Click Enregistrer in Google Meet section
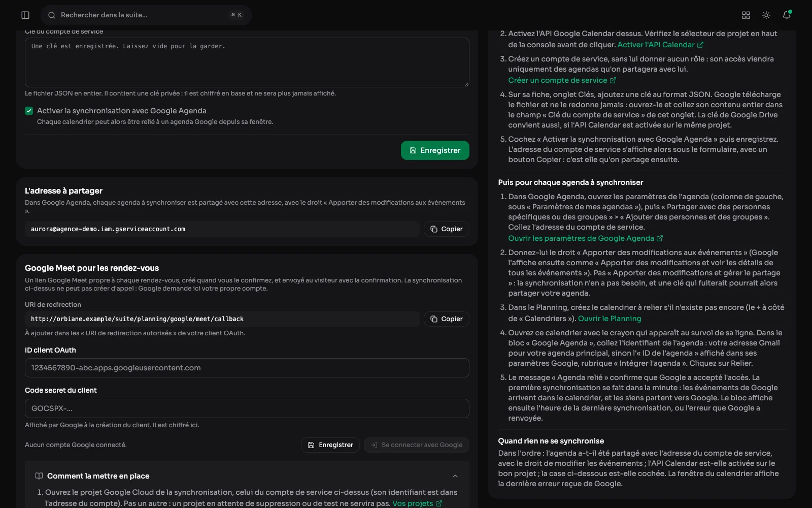Image resolution: width=812 pixels, height=508 pixels. (x=330, y=445)
